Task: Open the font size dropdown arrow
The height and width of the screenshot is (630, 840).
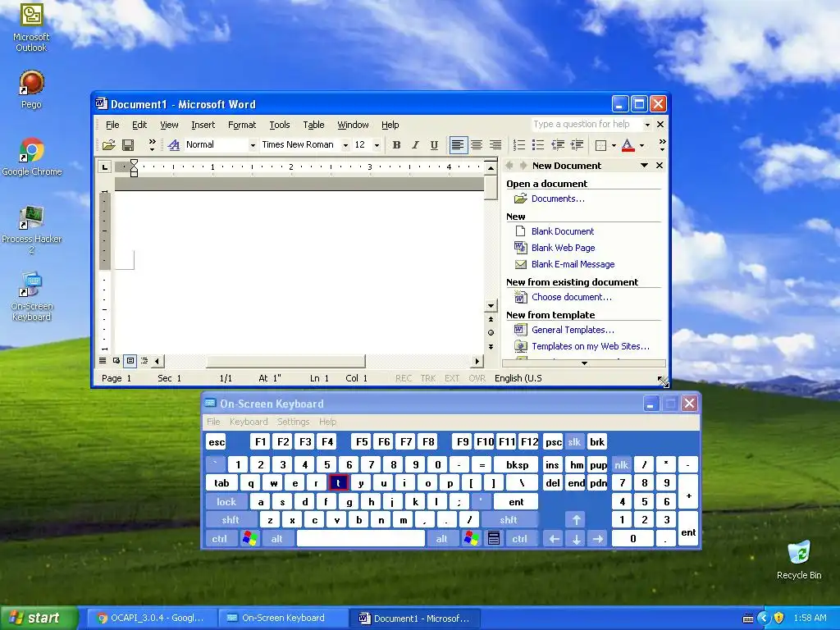Action: 377,145
